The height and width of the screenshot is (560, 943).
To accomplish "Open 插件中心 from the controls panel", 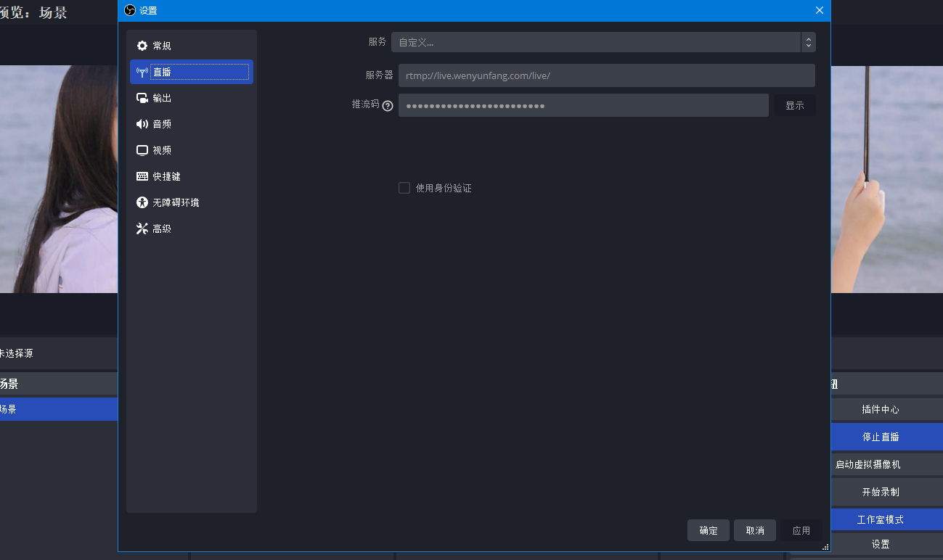I will [880, 409].
